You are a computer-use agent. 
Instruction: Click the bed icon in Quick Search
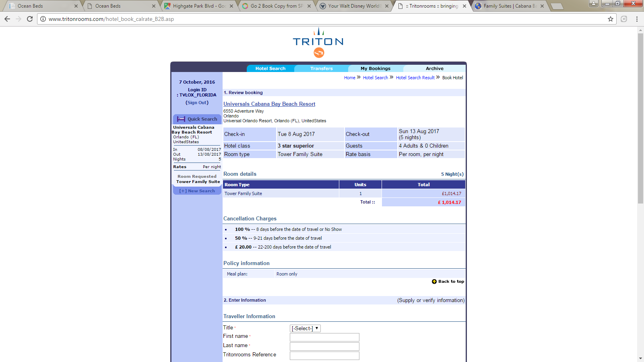(181, 119)
